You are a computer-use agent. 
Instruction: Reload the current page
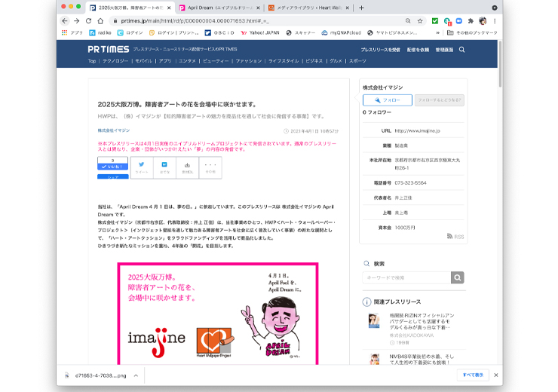[x=89, y=21]
